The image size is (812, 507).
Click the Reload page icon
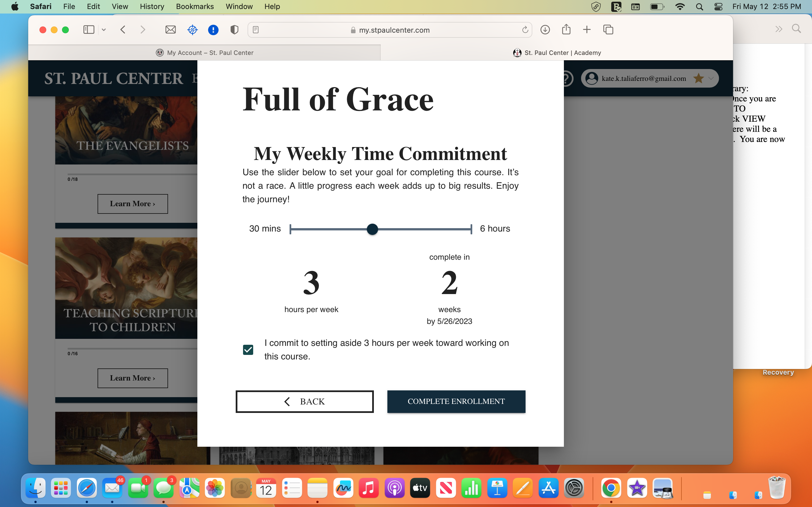point(525,30)
